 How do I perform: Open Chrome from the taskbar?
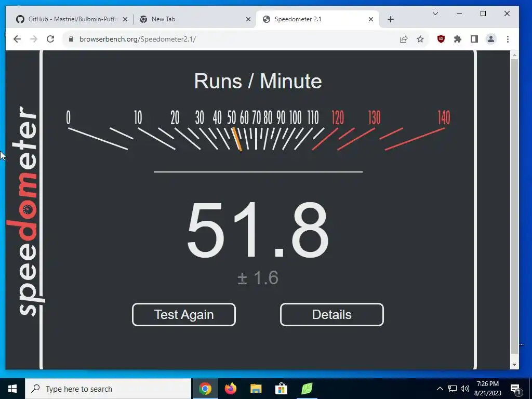pos(205,389)
